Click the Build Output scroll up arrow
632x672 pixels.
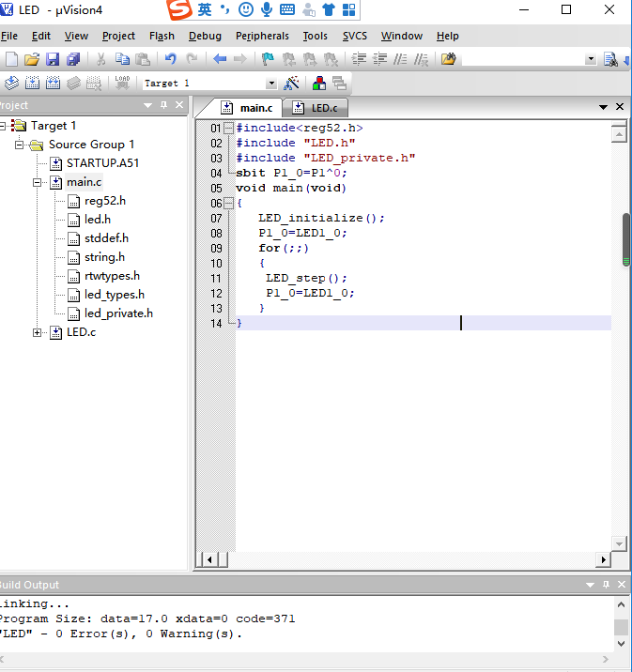point(621,604)
